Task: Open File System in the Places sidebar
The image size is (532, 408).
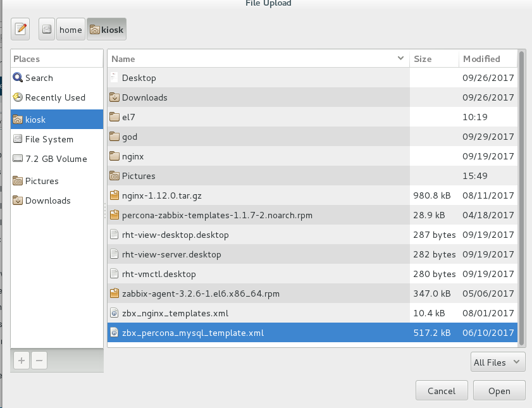Action: [57, 139]
